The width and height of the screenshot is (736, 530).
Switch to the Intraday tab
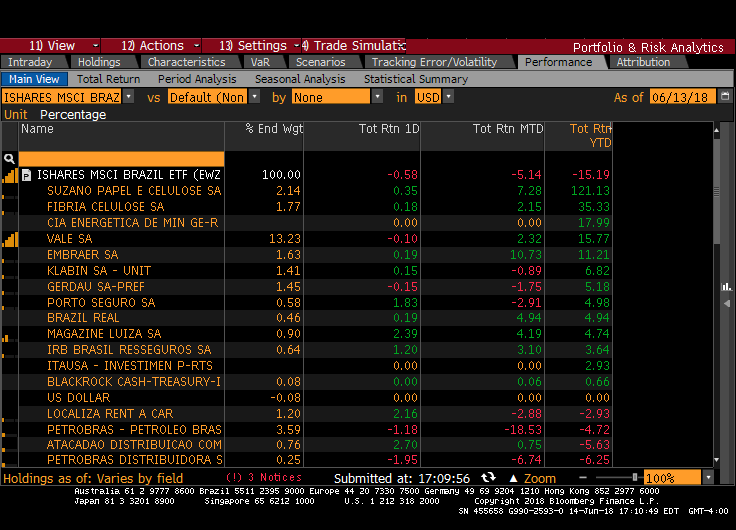[30, 62]
